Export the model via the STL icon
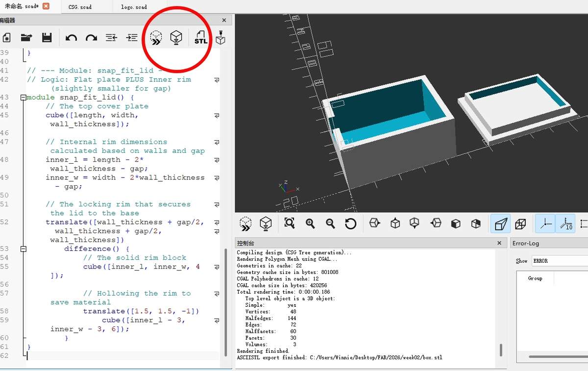Image resolution: width=588 pixels, height=371 pixels. [201, 38]
